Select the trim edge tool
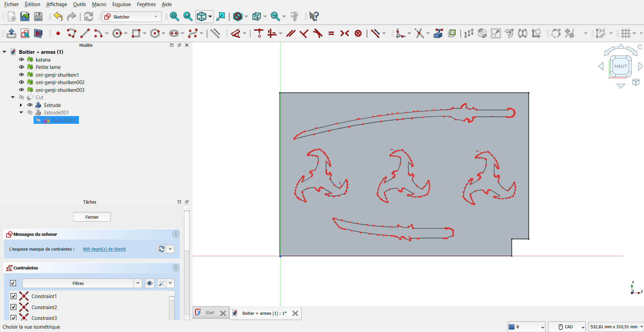 pyautogui.click(x=419, y=33)
